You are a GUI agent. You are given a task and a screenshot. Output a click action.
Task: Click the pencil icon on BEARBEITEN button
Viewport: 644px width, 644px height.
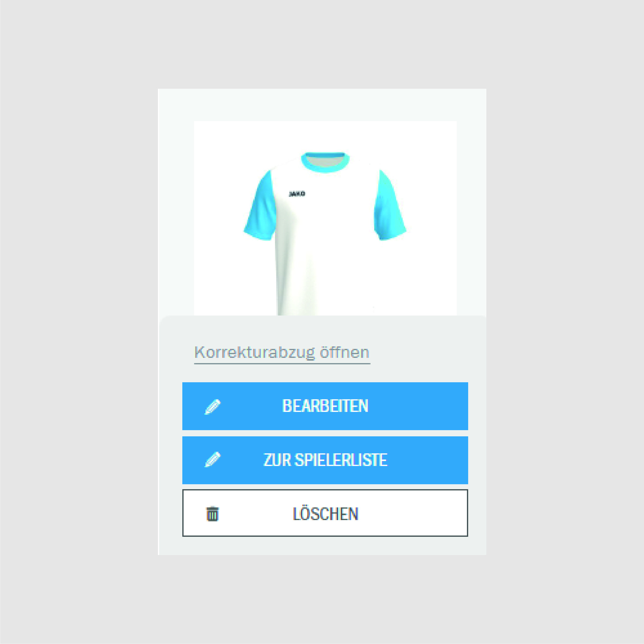tap(213, 406)
